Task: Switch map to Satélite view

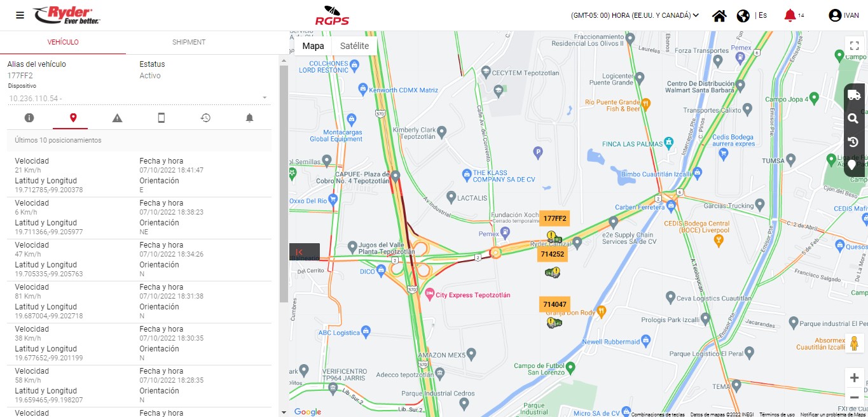Action: [x=354, y=46]
